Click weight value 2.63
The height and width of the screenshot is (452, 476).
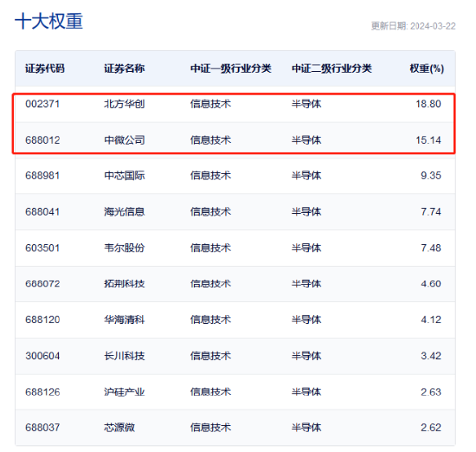(431, 392)
